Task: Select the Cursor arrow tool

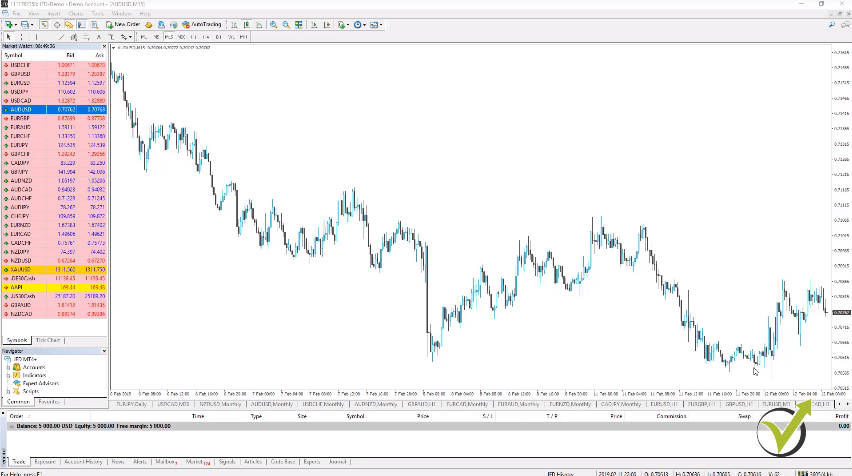Action: (9, 37)
